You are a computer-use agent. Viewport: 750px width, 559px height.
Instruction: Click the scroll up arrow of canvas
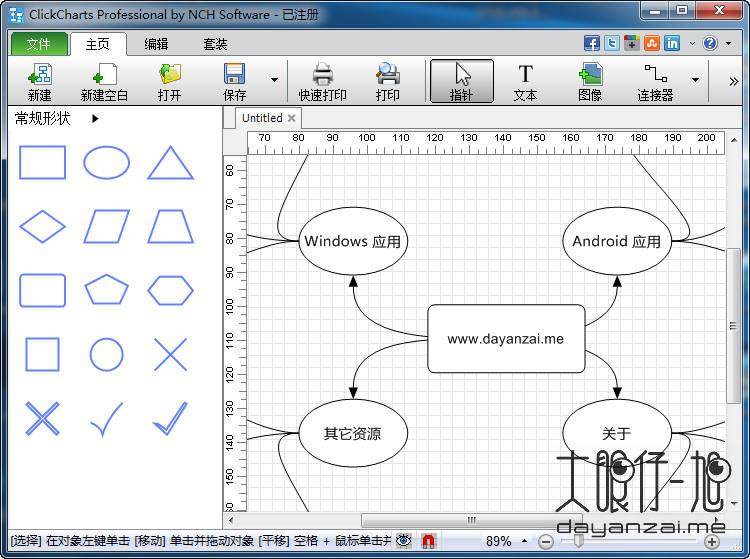[734, 140]
